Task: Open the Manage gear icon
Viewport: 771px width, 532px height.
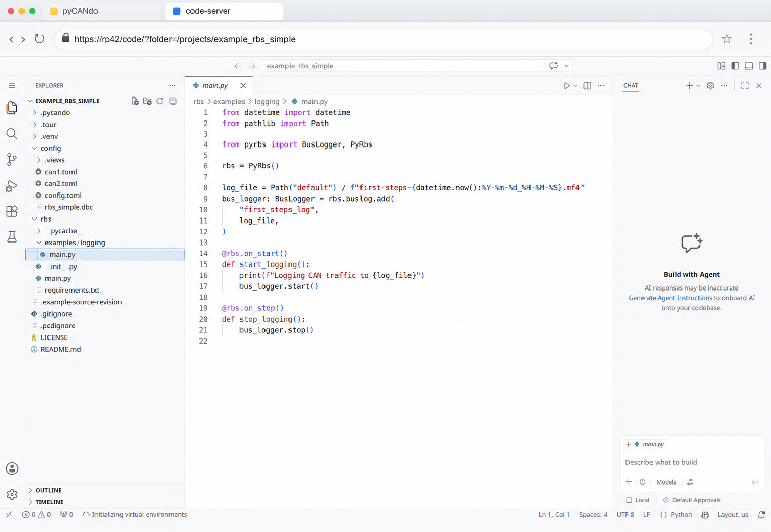Action: click(12, 494)
